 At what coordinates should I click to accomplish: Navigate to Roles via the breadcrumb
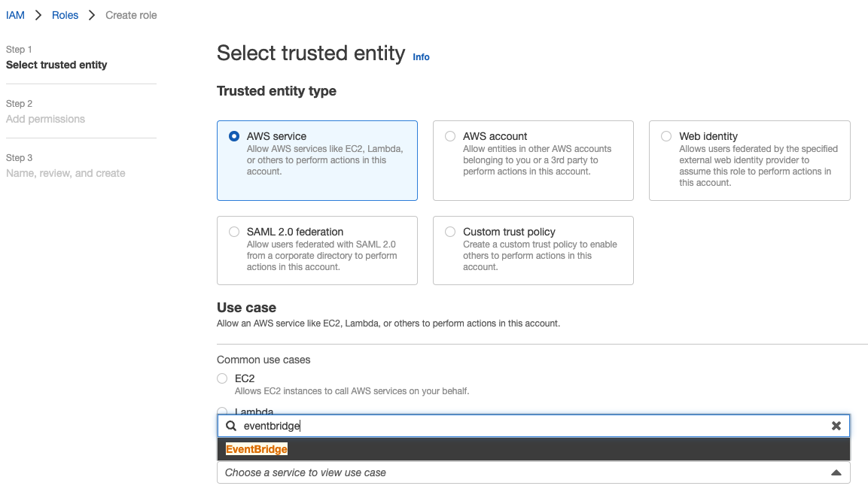[65, 14]
